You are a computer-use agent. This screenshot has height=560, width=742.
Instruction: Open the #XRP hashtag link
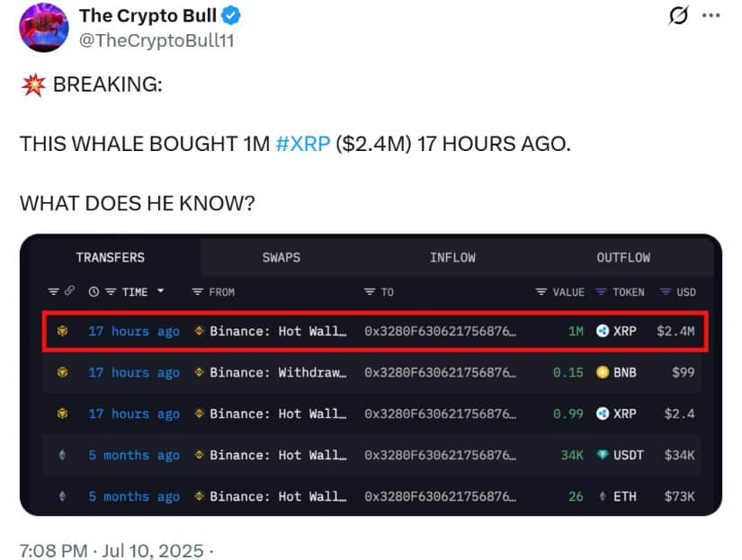click(303, 144)
